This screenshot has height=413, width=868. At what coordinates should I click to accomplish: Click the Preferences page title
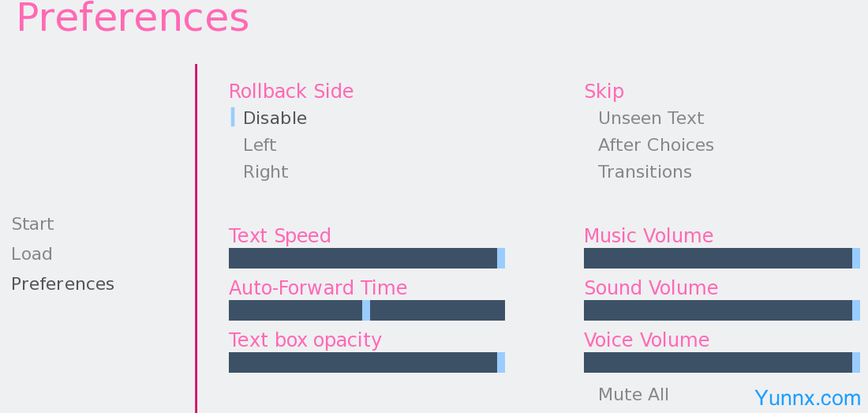tap(132, 17)
